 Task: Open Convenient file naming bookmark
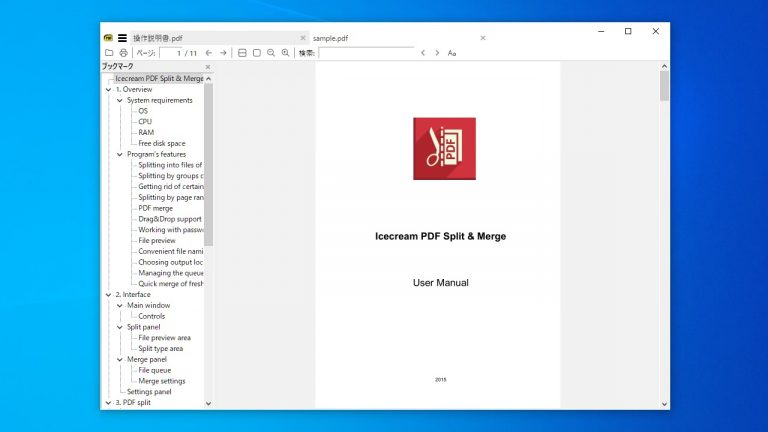click(x=170, y=251)
